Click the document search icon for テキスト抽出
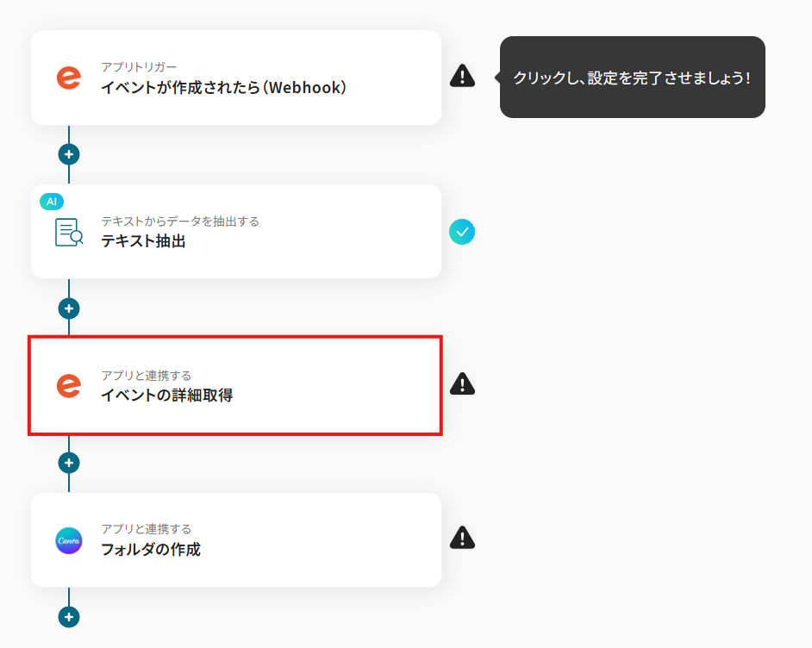This screenshot has height=648, width=812. coord(69,232)
